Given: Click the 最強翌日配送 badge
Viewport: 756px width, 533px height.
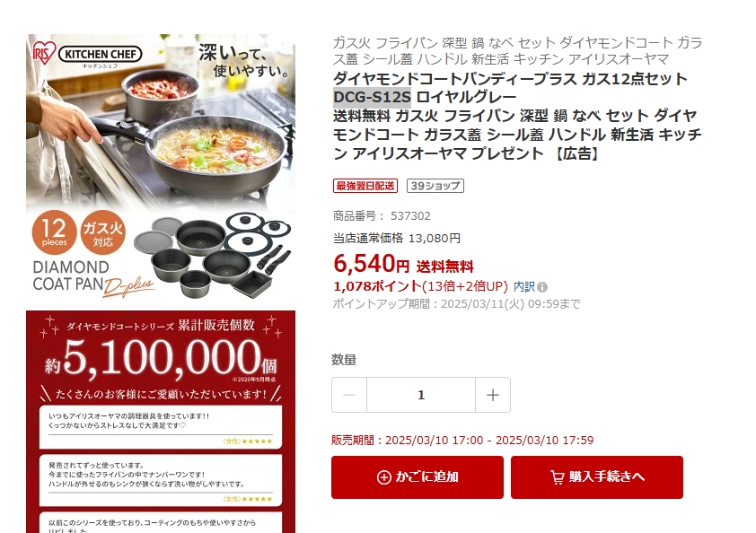Looking at the screenshot, I should pos(365,186).
